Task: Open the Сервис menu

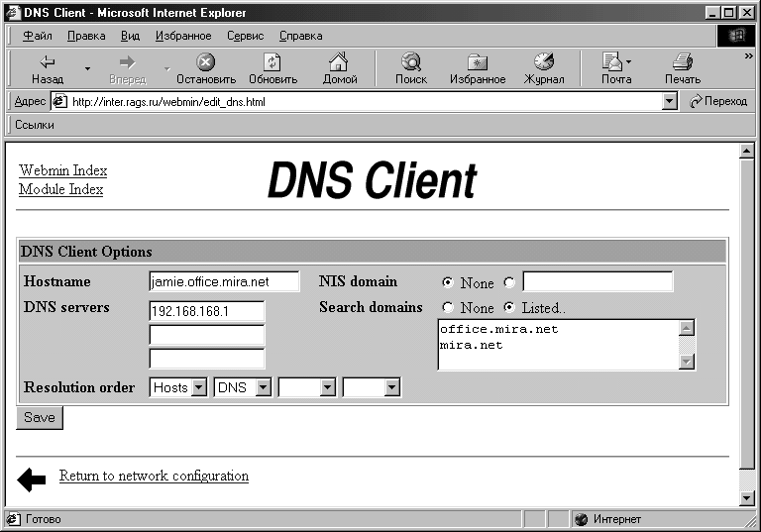Action: click(x=245, y=36)
